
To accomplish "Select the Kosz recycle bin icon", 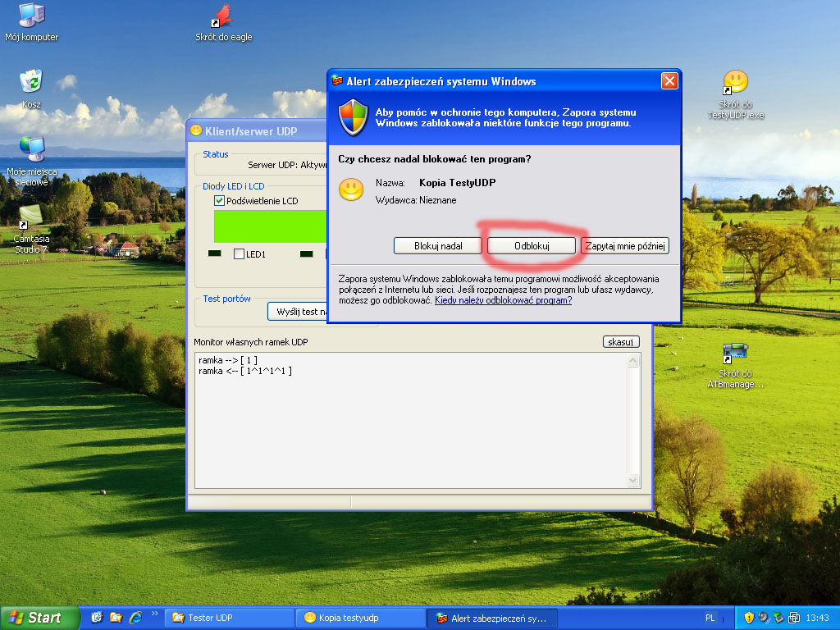I will click(31, 89).
